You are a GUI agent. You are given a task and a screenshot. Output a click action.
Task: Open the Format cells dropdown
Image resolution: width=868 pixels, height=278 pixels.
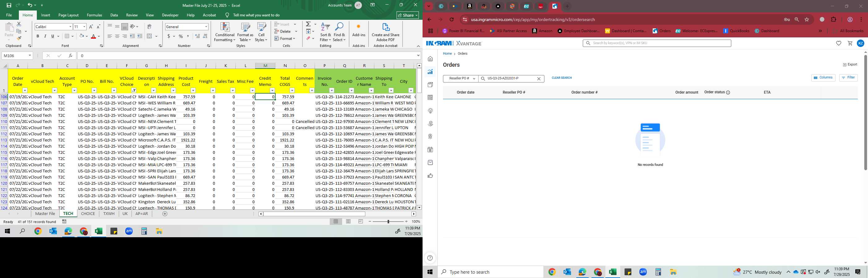click(x=286, y=38)
